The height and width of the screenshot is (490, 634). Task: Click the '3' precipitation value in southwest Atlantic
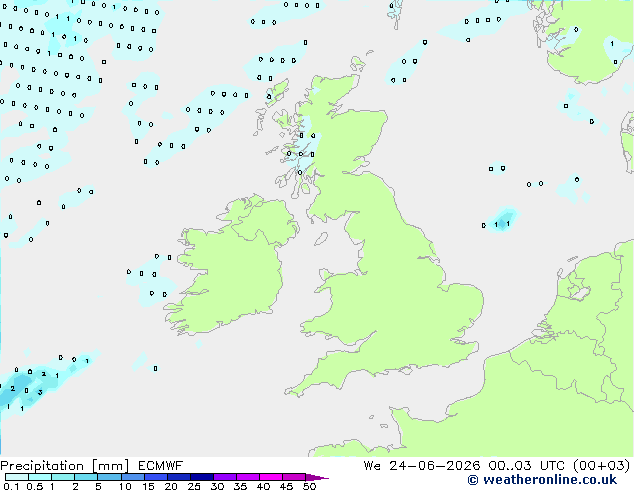coord(40,392)
